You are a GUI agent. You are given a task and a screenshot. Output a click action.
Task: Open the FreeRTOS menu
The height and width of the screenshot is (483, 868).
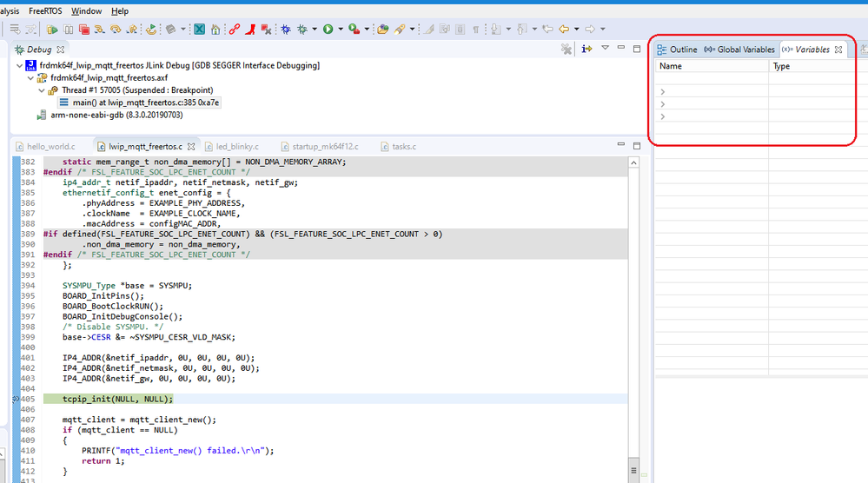[45, 11]
